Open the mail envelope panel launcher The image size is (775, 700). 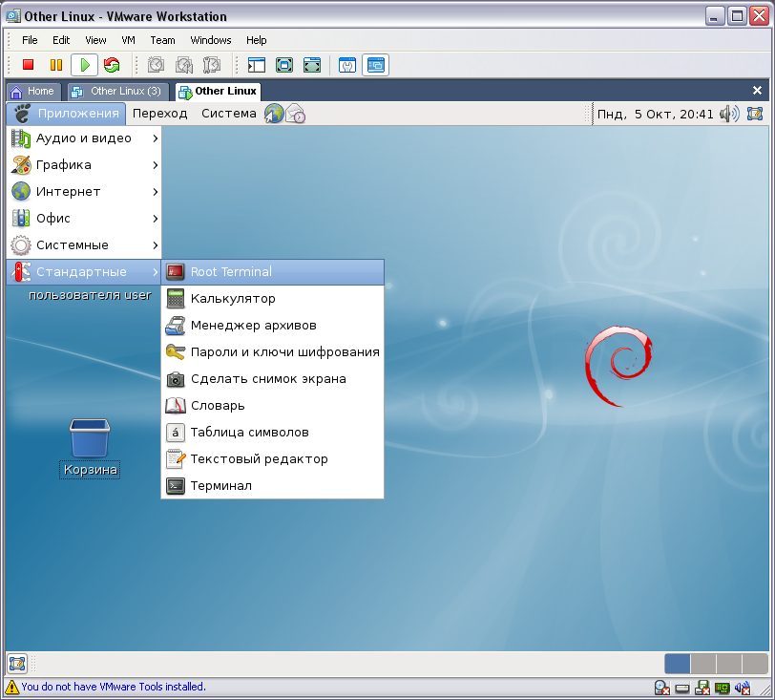(296, 114)
